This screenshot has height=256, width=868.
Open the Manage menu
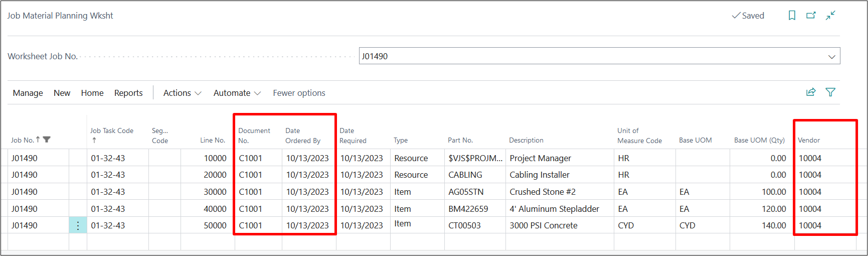pyautogui.click(x=28, y=93)
